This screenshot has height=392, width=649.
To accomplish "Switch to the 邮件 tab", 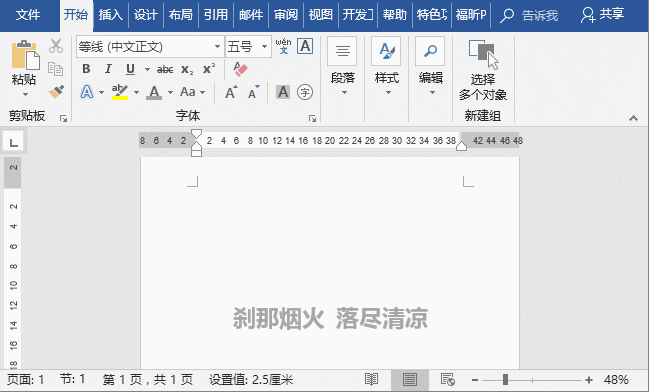I will [x=251, y=15].
